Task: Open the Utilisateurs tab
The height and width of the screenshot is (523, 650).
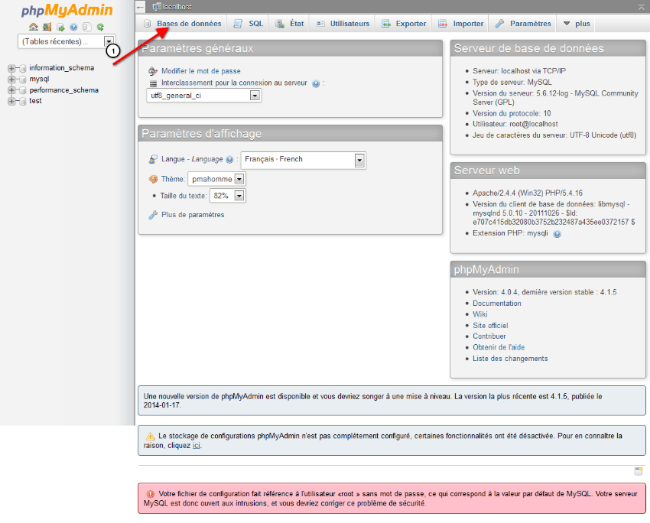Action: 342,24
